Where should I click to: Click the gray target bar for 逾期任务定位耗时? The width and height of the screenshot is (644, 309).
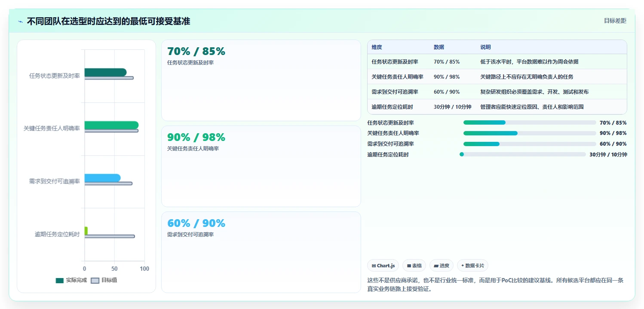pyautogui.click(x=110, y=236)
